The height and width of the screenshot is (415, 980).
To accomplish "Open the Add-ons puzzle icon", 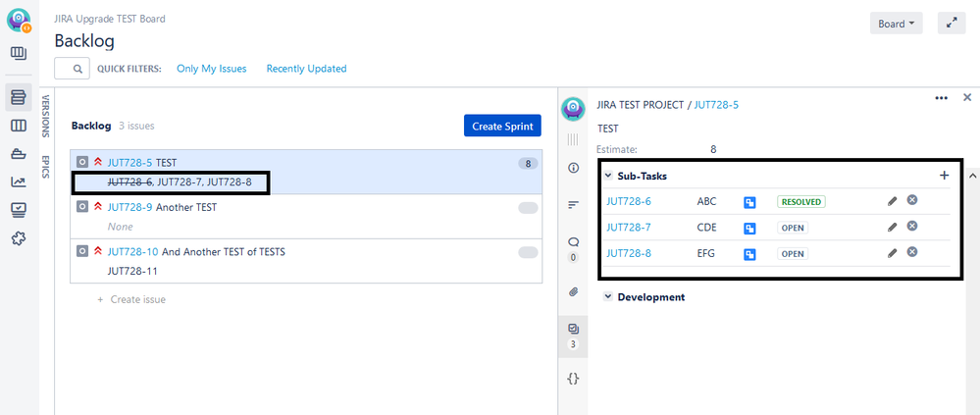I will point(19,238).
